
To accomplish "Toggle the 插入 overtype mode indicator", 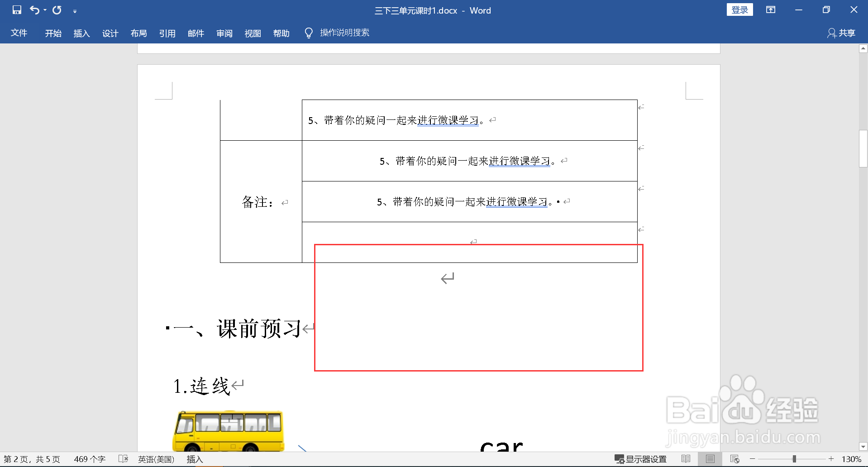I will point(195,459).
